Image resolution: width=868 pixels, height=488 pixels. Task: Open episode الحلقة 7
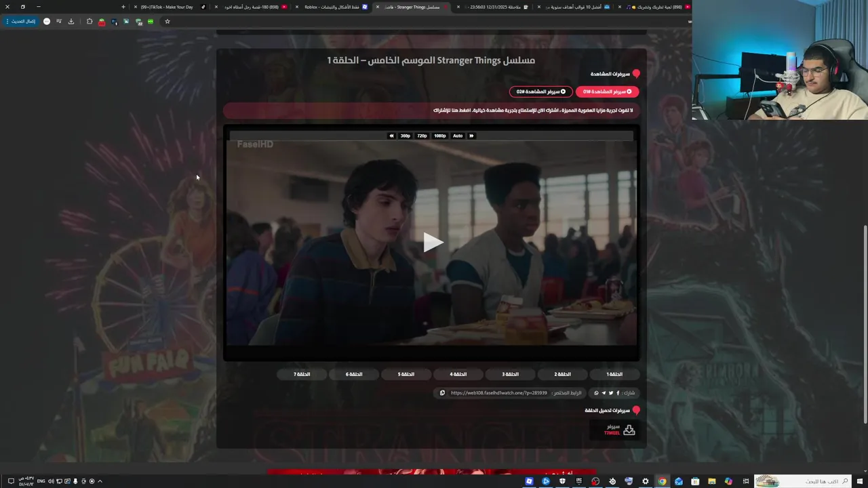pos(302,374)
